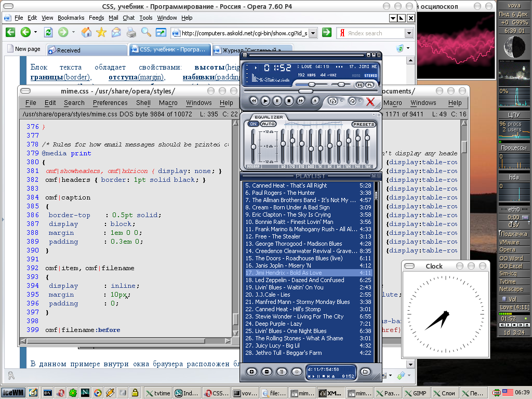This screenshot has width=532, height=399.
Task: Open Search menu in mime.css editor
Action: tap(74, 103)
